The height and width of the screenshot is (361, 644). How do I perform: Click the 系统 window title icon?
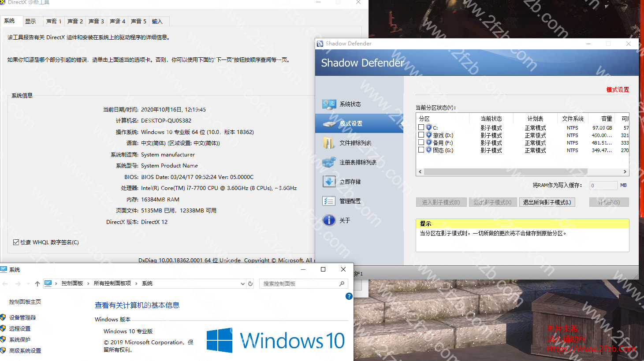4,269
